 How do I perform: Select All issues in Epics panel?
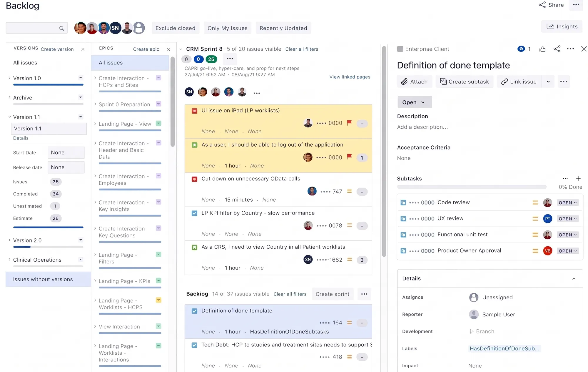click(x=130, y=63)
